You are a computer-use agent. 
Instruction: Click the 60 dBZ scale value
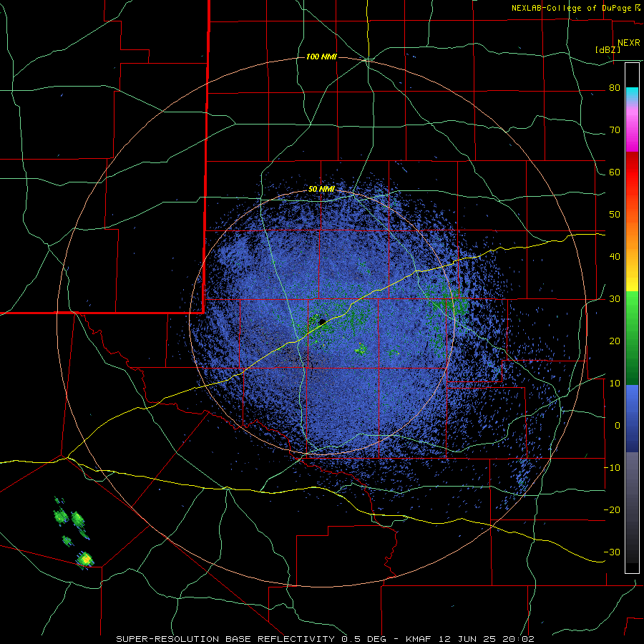[x=615, y=172]
